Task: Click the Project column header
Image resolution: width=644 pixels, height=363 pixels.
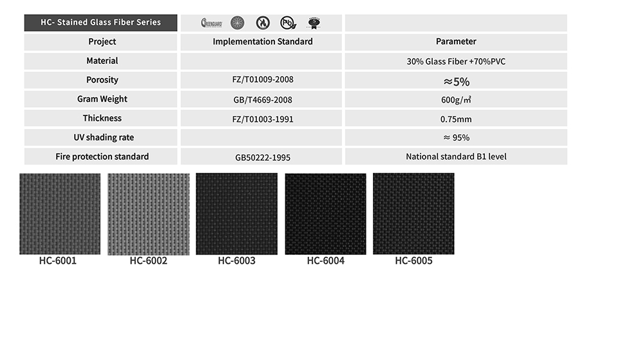Action: [x=102, y=42]
